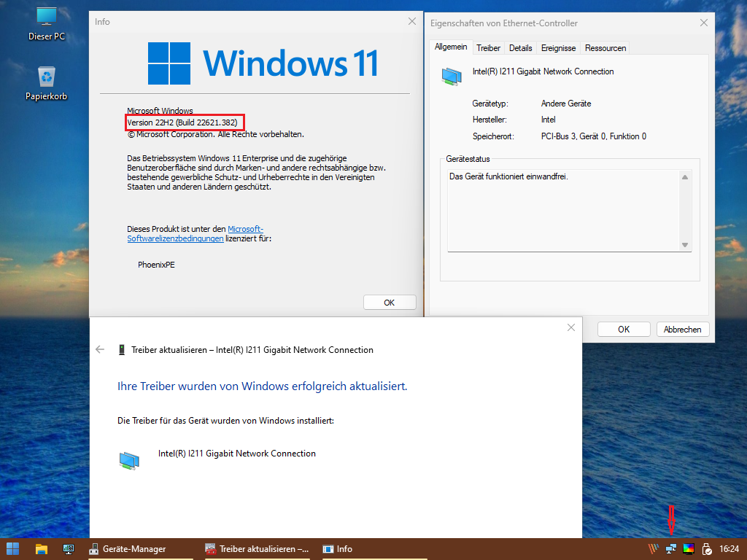Select the Details tab

coord(520,47)
